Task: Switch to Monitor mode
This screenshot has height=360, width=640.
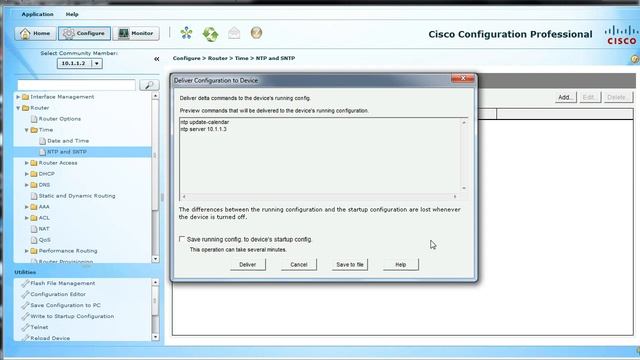Action: pyautogui.click(x=136, y=33)
